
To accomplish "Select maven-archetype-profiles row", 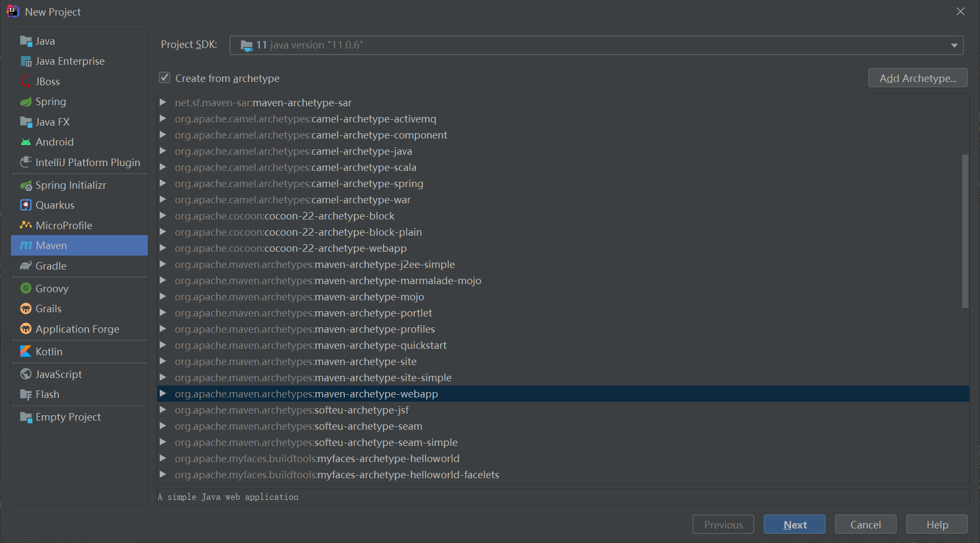I will pyautogui.click(x=563, y=329).
